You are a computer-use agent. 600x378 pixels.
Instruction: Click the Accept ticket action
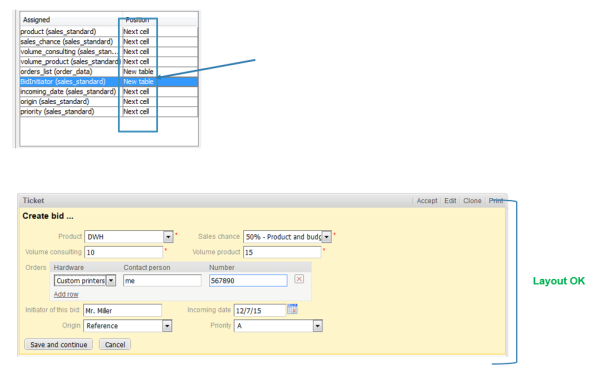point(427,200)
